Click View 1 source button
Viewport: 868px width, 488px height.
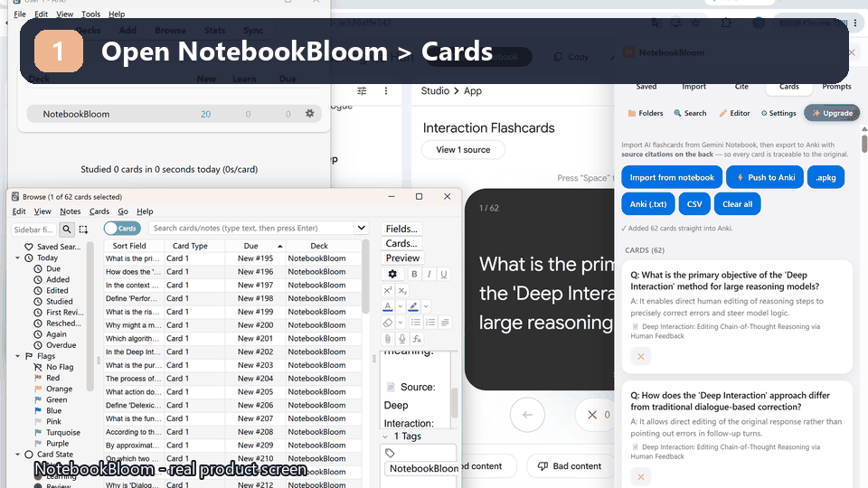(463, 149)
